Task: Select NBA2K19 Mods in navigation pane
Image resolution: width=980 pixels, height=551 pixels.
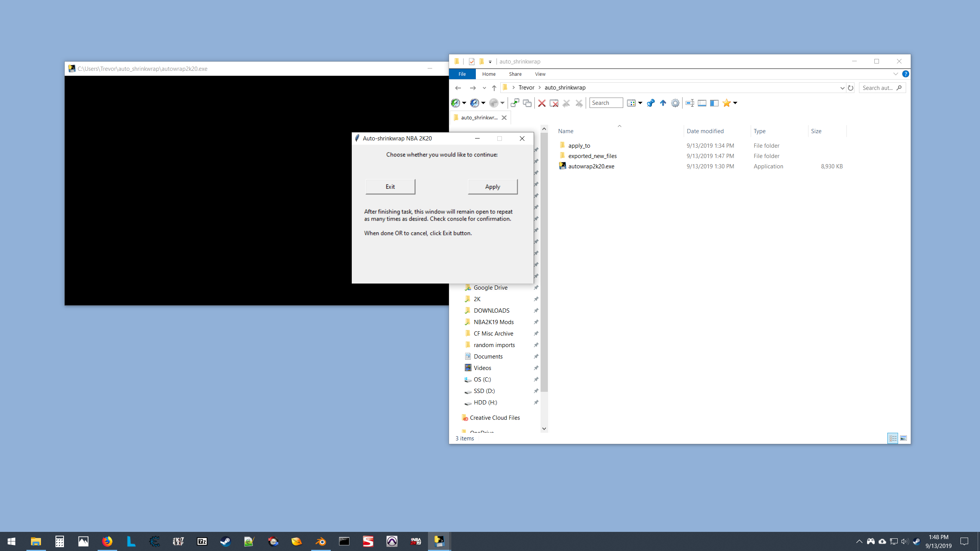Action: [x=493, y=322]
